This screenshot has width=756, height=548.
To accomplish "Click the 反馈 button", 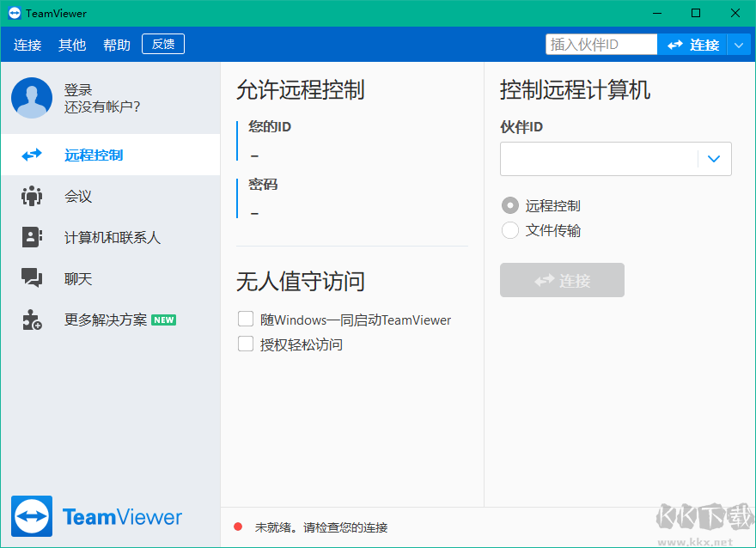I will pos(162,43).
